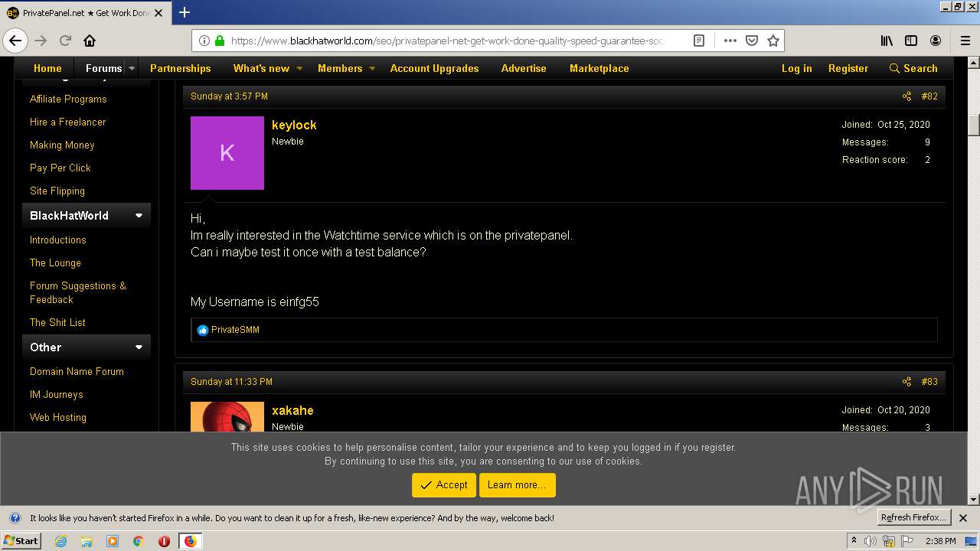
Task: Open The Lounge forum link
Action: (x=55, y=263)
